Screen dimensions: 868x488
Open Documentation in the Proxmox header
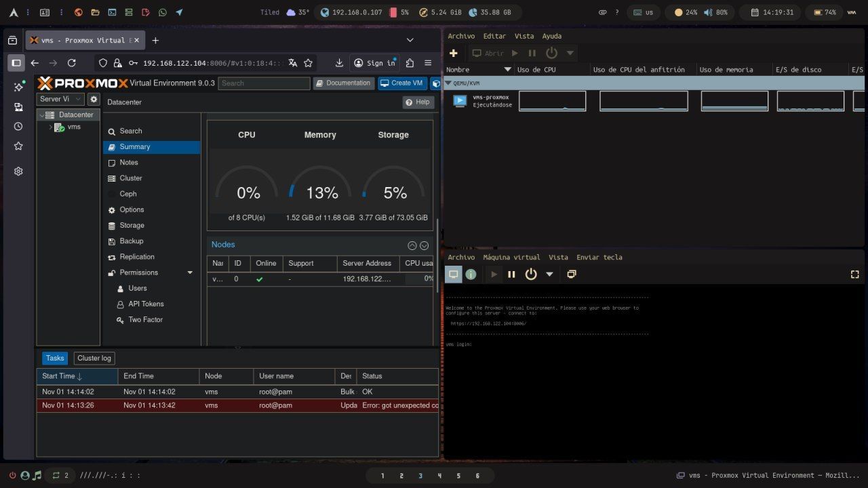tap(343, 83)
